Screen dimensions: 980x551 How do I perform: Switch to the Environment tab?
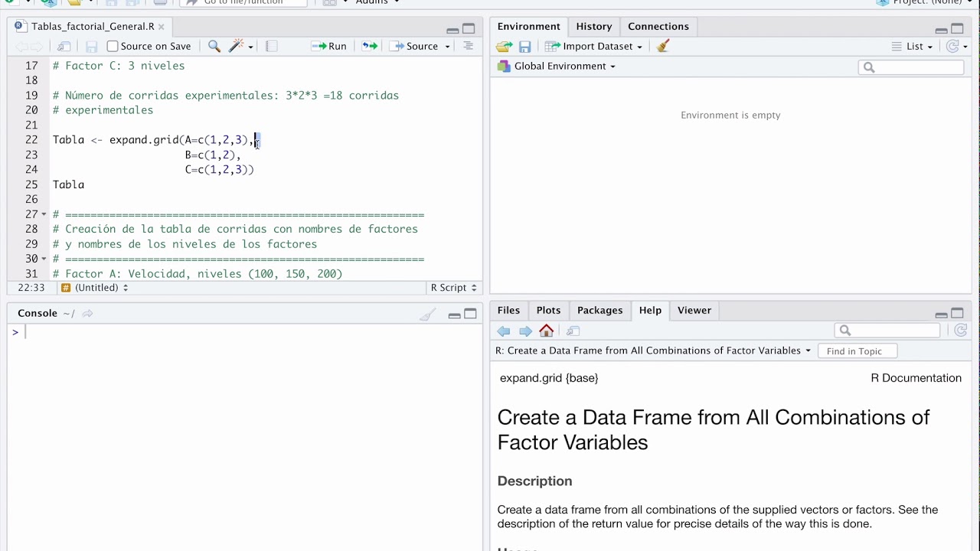pos(528,26)
